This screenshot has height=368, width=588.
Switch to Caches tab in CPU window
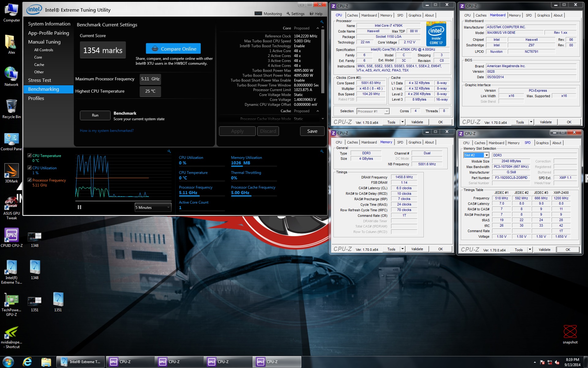pyautogui.click(x=352, y=15)
